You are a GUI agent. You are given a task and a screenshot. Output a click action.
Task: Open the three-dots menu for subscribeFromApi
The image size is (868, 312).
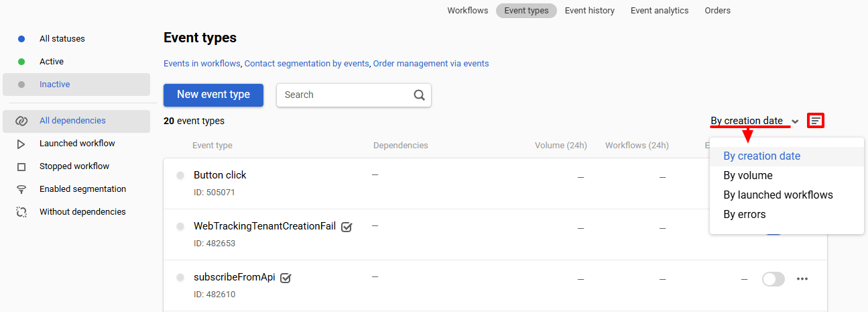(x=802, y=279)
